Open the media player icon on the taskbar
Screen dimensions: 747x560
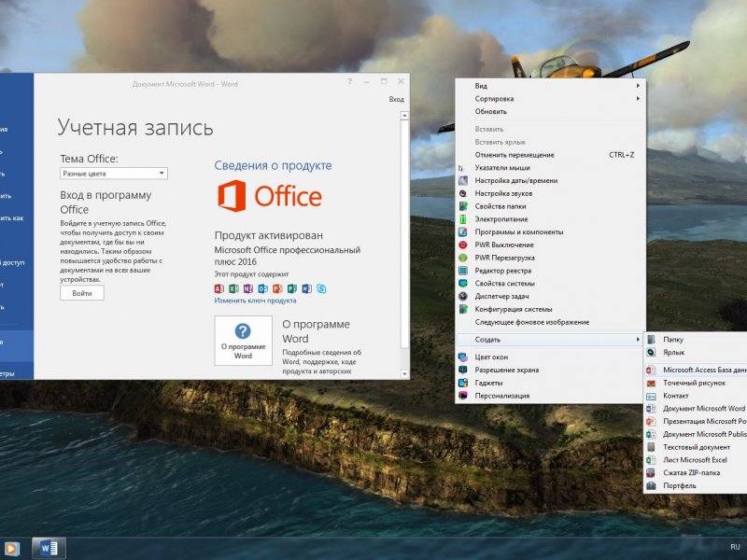[x=12, y=549]
